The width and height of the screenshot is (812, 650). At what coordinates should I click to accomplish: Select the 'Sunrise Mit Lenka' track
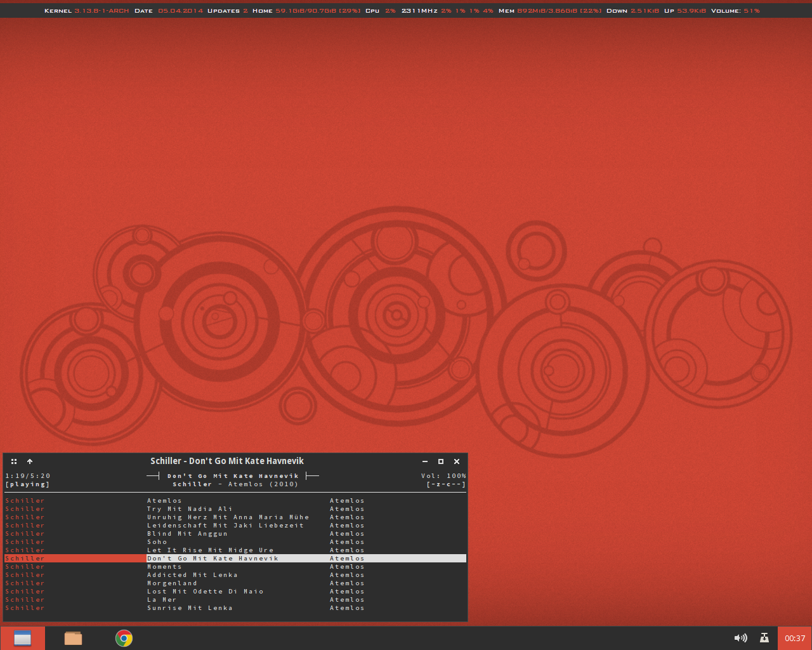coord(235,608)
